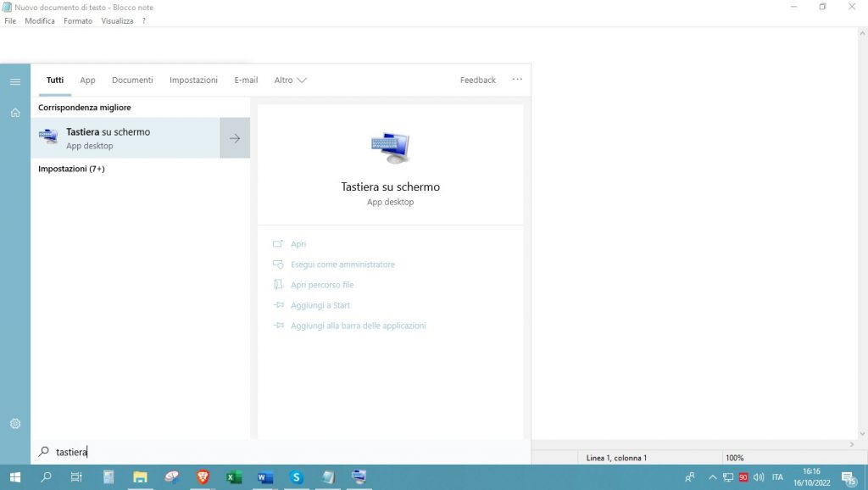
Task: Expand the hamburger menu in the search panel
Action: (15, 81)
